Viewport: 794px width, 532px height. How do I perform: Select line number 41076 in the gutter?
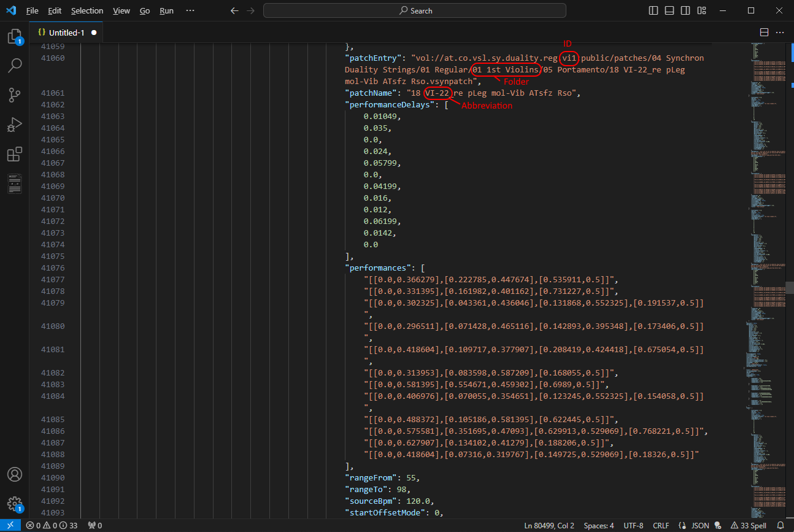pyautogui.click(x=52, y=268)
